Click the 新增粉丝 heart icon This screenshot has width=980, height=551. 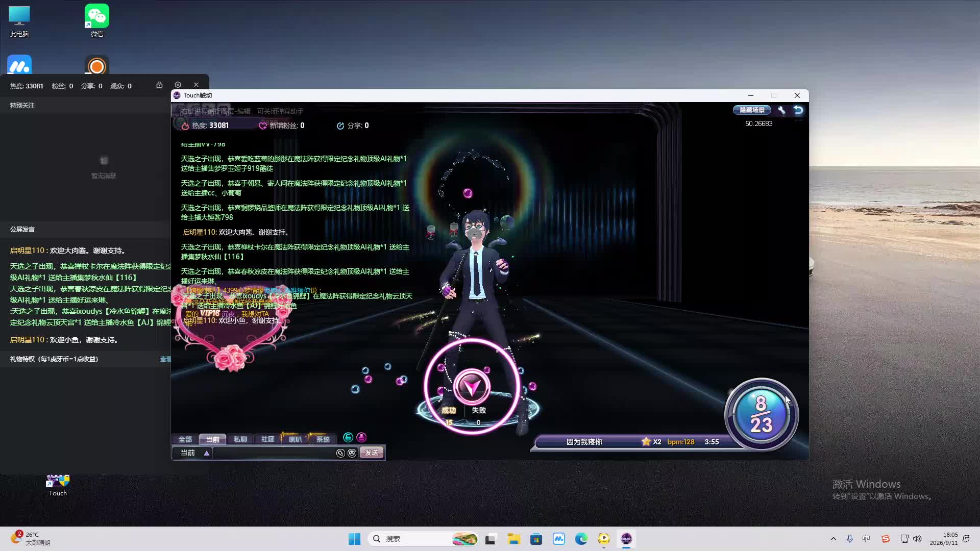(x=263, y=126)
